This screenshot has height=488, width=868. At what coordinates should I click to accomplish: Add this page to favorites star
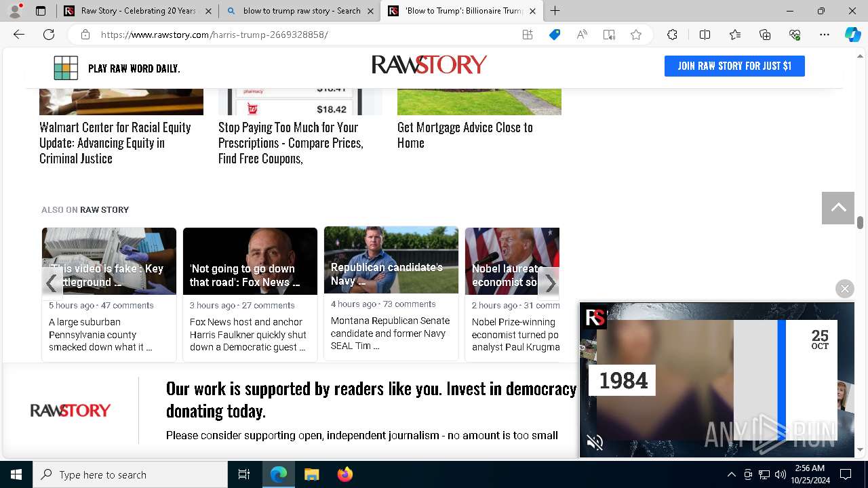pyautogui.click(x=636, y=35)
